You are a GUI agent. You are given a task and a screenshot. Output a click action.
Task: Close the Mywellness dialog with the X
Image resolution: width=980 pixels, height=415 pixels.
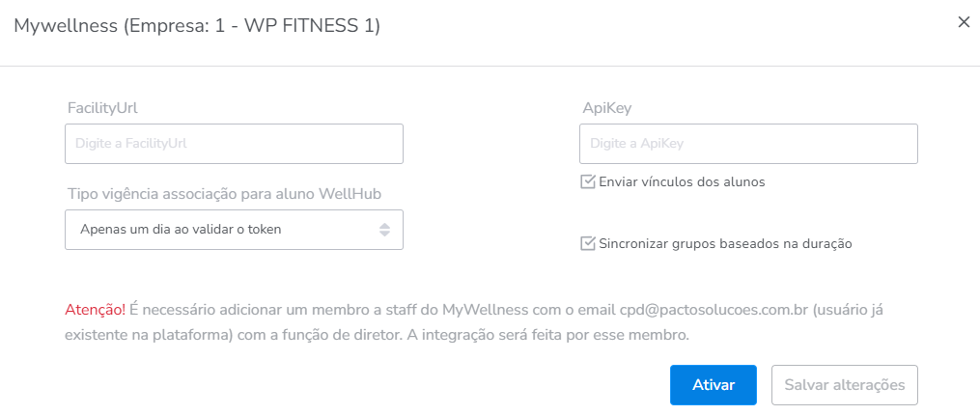(x=963, y=22)
